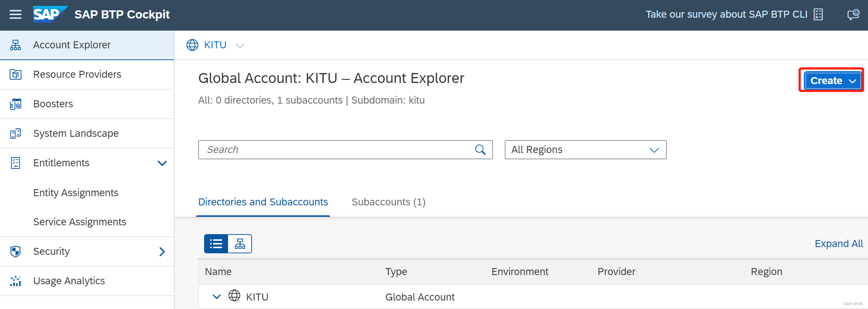The image size is (868, 309).
Task: Switch to tree hierarchy view
Action: (x=240, y=244)
